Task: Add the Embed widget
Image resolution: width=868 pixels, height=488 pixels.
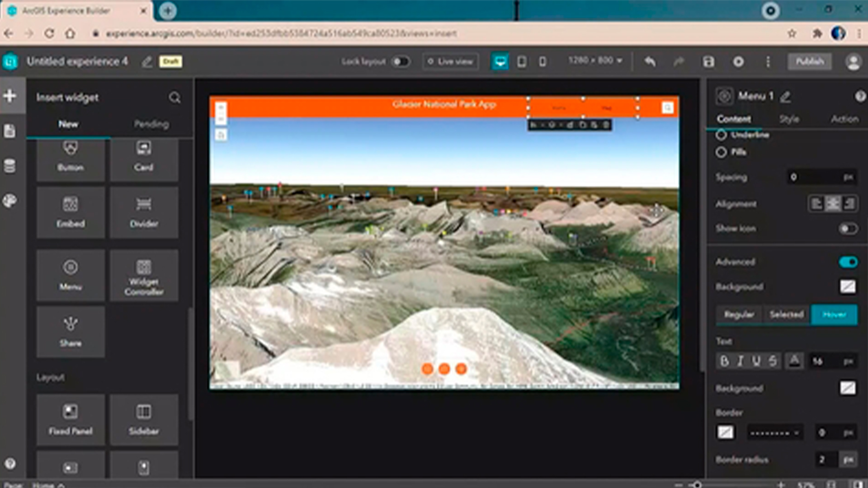Action: 71,211
